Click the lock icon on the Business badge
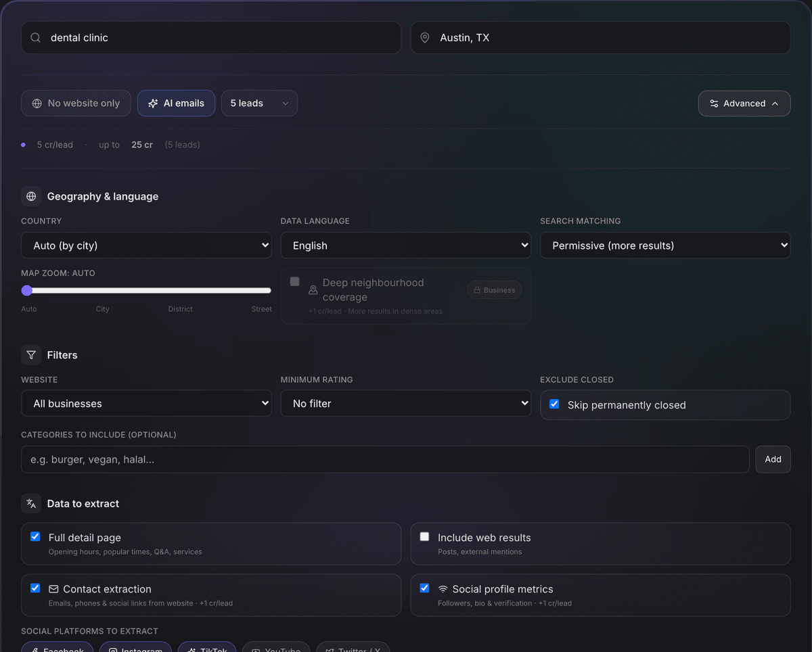 pos(478,290)
